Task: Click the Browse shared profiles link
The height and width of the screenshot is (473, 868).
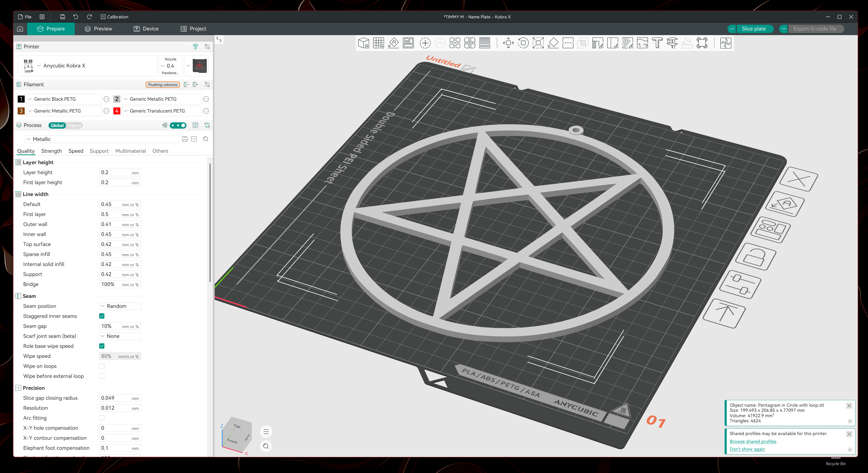Action: tap(753, 441)
